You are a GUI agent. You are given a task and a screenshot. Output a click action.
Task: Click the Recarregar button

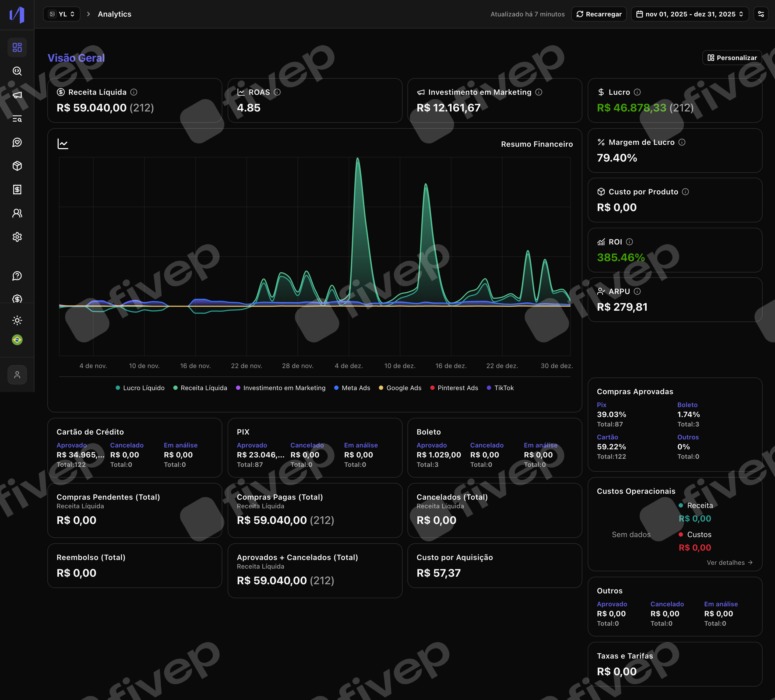(x=599, y=14)
